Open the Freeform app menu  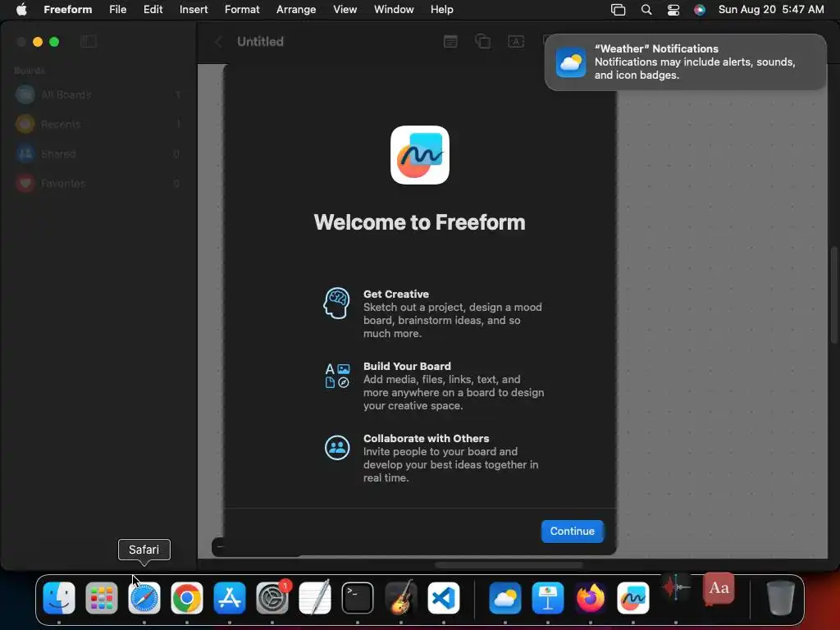pos(67,9)
